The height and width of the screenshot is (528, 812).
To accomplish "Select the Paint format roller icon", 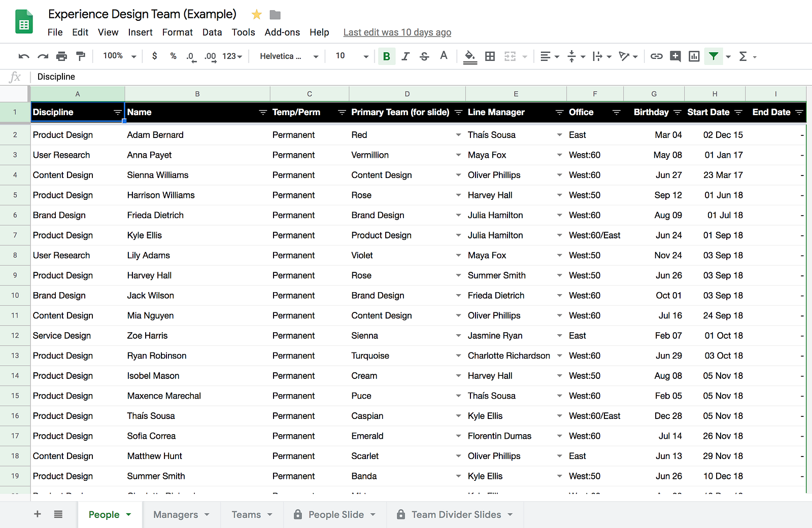I will (x=81, y=56).
